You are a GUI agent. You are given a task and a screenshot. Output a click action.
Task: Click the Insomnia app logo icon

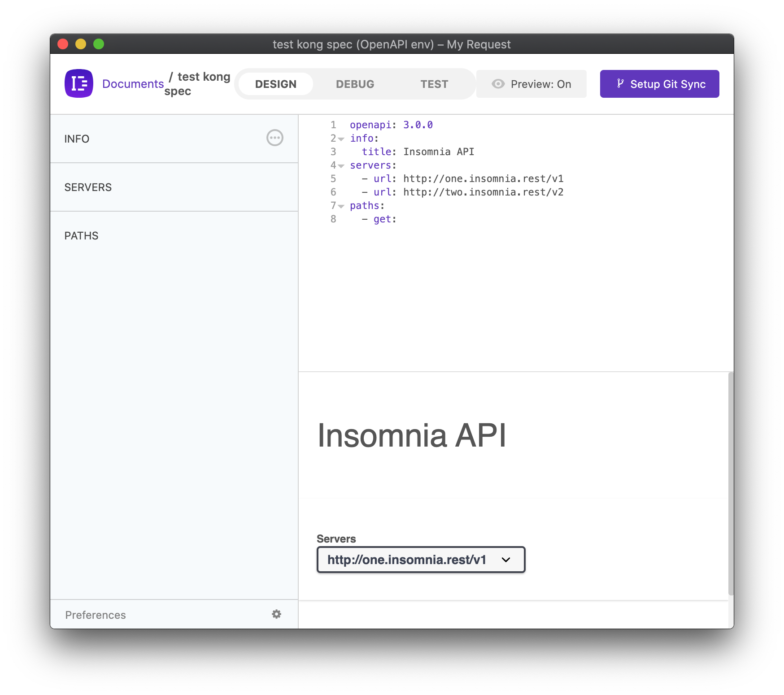point(79,83)
